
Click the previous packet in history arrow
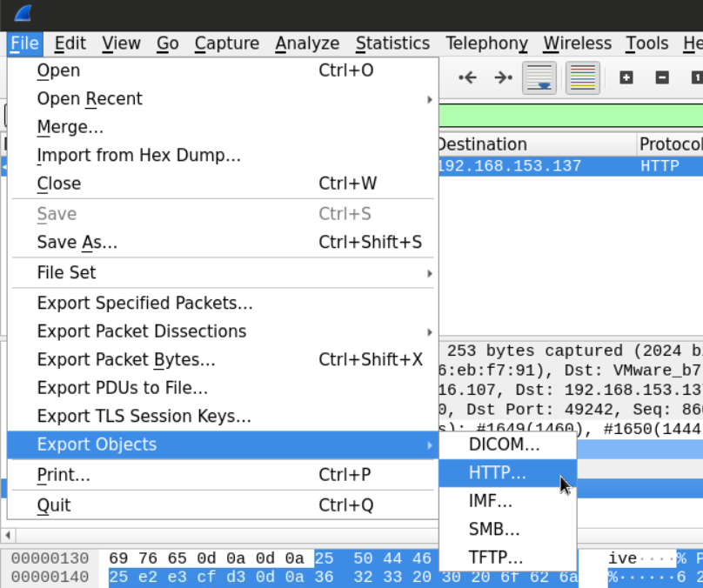pos(468,77)
